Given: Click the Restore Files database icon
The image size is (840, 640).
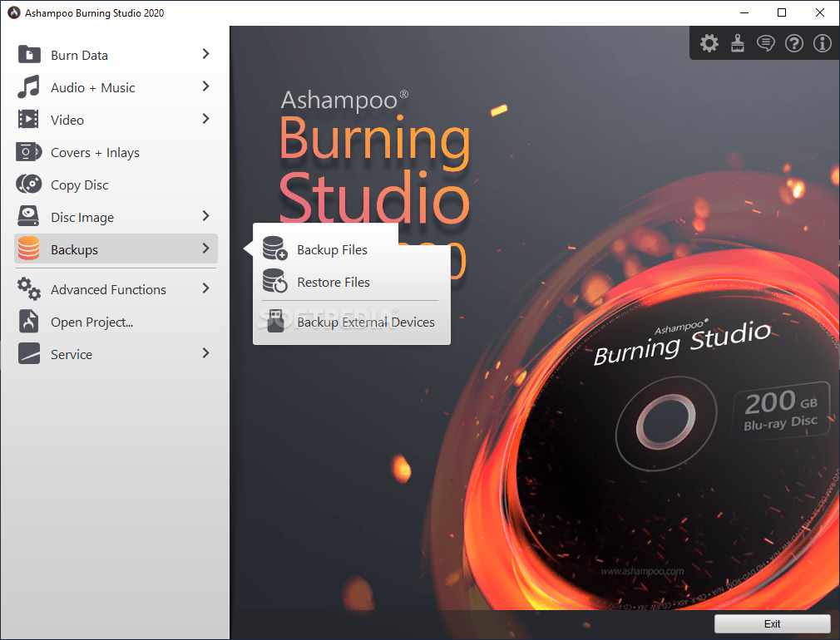Looking at the screenshot, I should [x=274, y=281].
